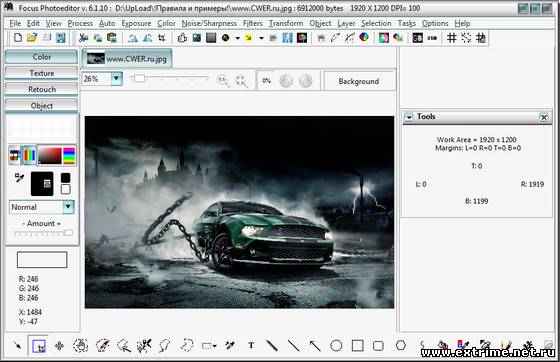Click the Texture panel button
Image resolution: width=560 pixels, height=362 pixels.
click(x=41, y=73)
